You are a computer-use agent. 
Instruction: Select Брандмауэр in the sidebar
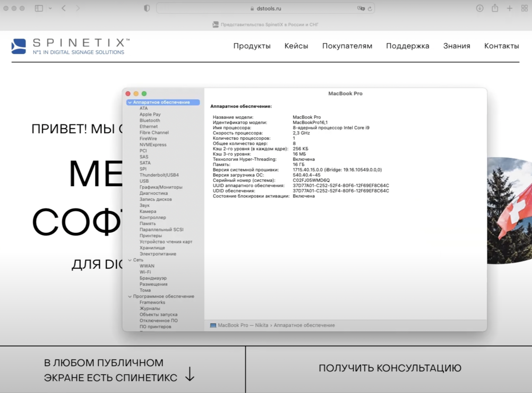pyautogui.click(x=153, y=278)
